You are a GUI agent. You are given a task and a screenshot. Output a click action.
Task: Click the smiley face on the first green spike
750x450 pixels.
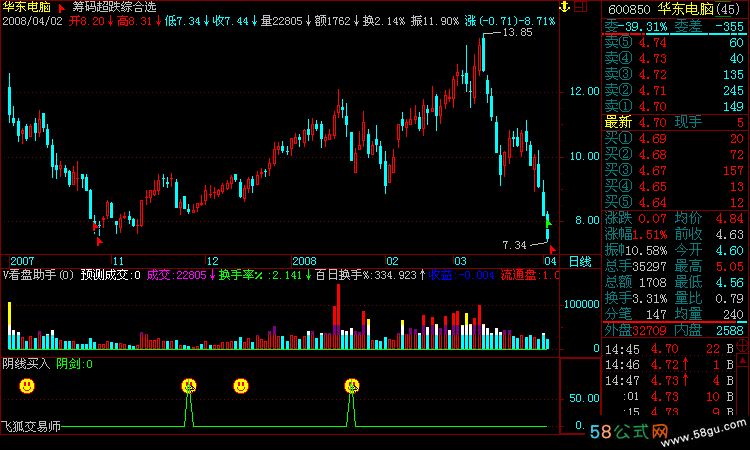point(189,385)
